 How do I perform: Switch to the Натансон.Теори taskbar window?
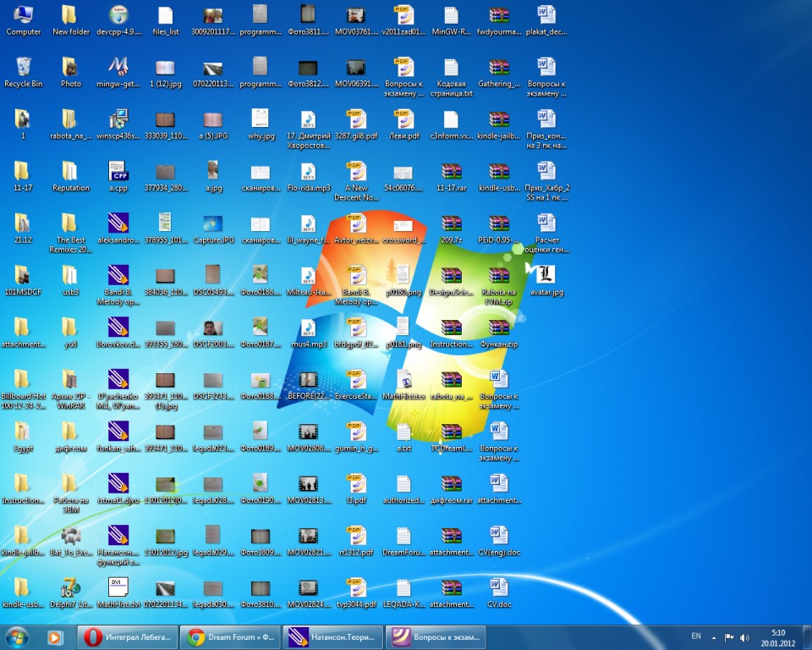tap(333, 637)
